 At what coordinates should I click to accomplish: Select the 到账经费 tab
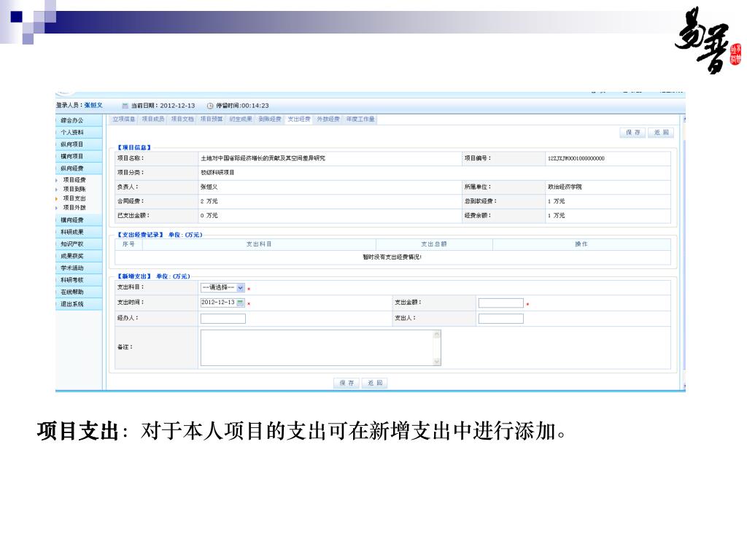270,119
